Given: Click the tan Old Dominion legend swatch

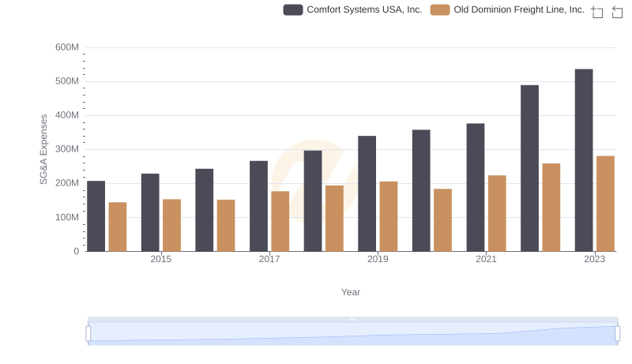Looking at the screenshot, I should [440, 9].
